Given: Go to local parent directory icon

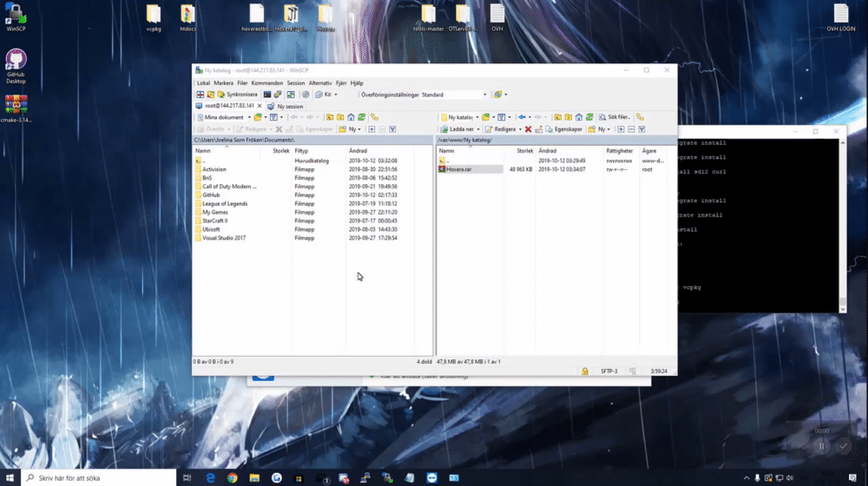Looking at the screenshot, I should click(330, 117).
